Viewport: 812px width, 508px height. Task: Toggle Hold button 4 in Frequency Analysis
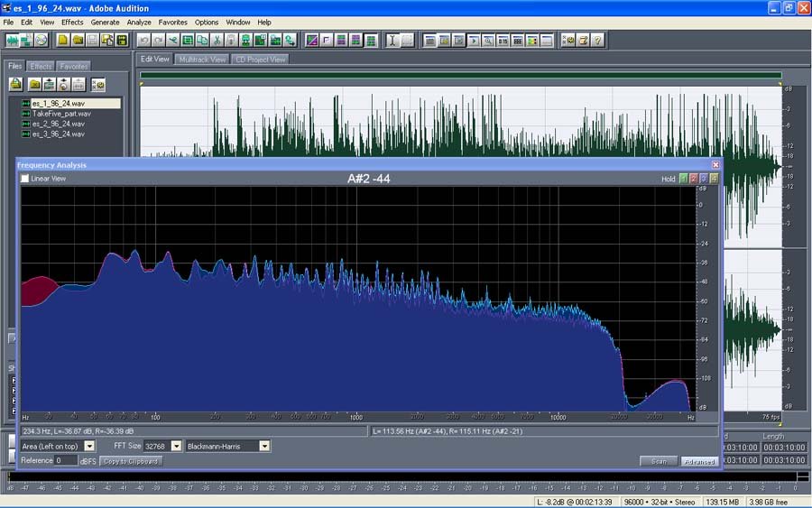[x=715, y=179]
